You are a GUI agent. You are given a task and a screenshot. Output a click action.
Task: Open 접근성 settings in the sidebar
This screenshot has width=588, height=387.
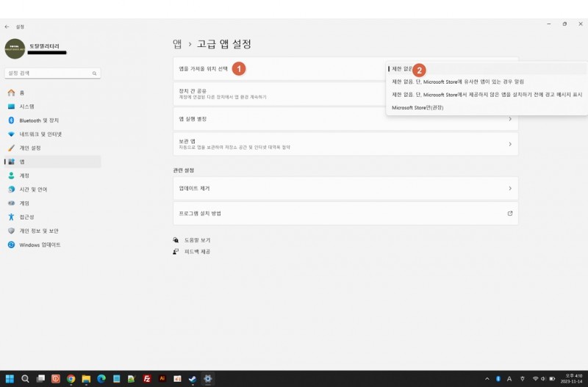click(52, 217)
